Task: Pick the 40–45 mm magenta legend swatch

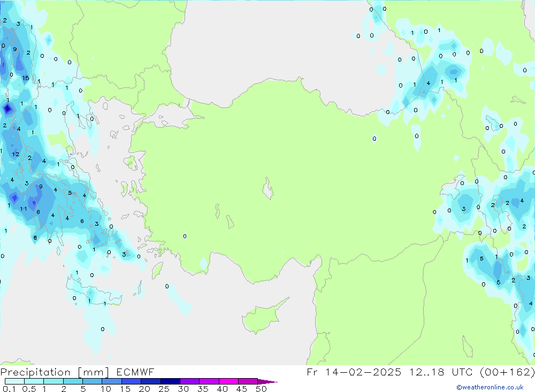Action: pos(228,381)
